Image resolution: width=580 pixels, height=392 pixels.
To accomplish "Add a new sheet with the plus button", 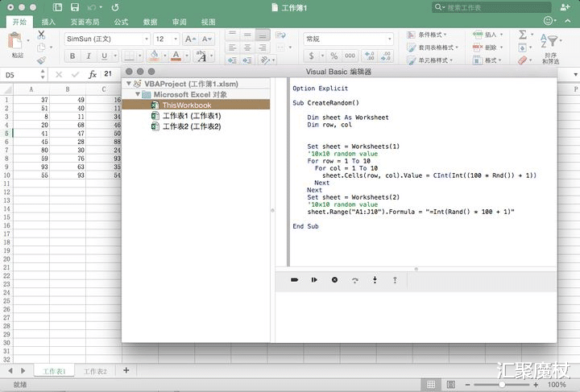I will [126, 370].
